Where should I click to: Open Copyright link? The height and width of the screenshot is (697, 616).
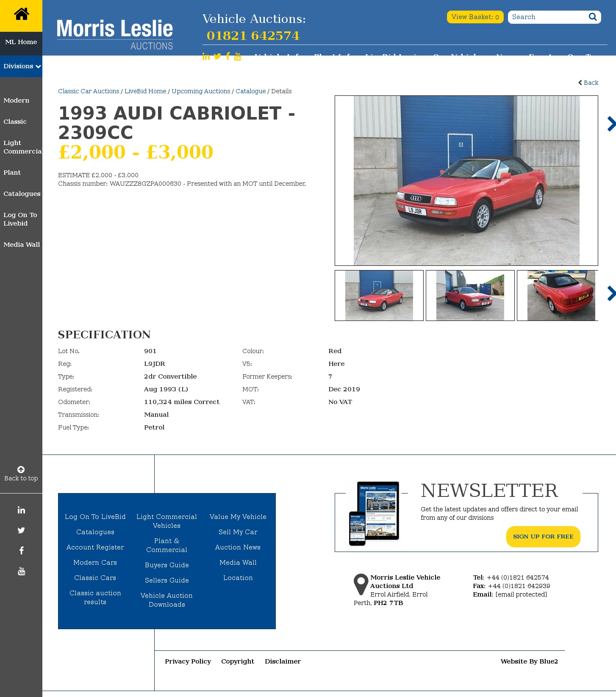(x=238, y=661)
